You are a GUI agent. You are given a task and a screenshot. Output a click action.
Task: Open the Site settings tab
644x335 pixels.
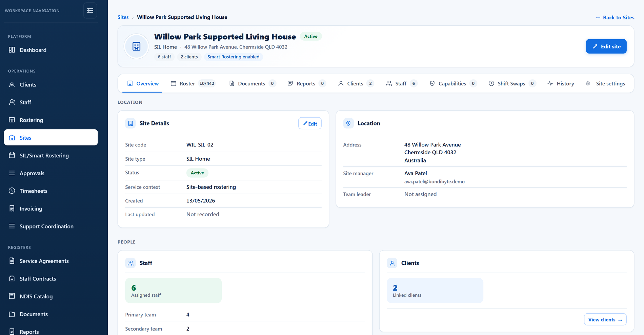606,83
